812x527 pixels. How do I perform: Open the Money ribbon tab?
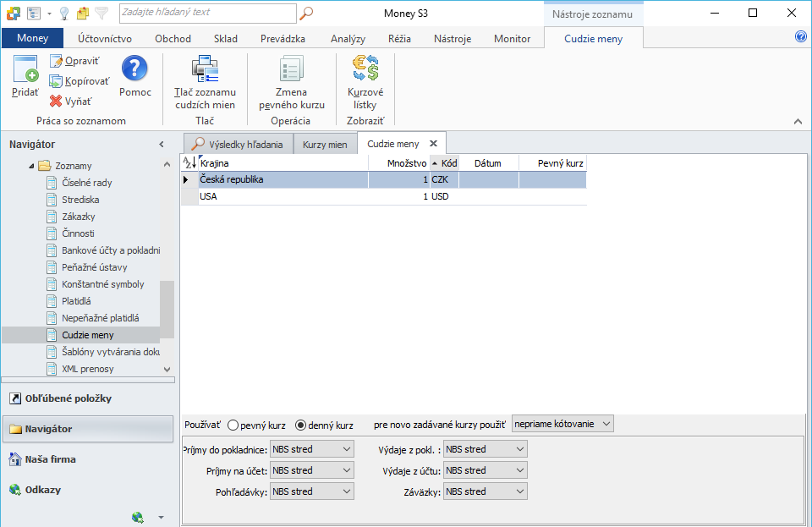click(x=33, y=38)
